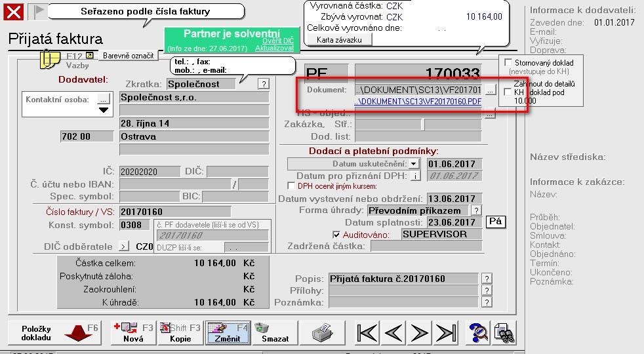Viewport: 644px width, 354px height.
Task: Browse Dokument path with ellipsis button
Action: point(491,90)
